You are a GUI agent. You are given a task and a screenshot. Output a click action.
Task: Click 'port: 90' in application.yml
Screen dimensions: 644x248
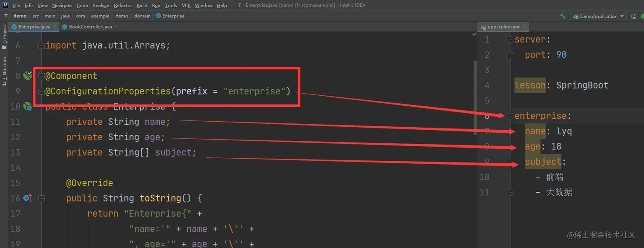pos(546,55)
